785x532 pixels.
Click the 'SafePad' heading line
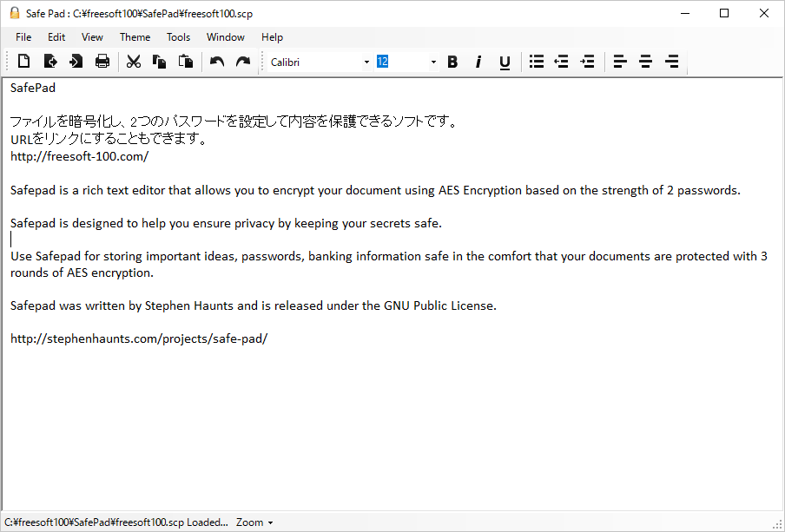pos(33,88)
